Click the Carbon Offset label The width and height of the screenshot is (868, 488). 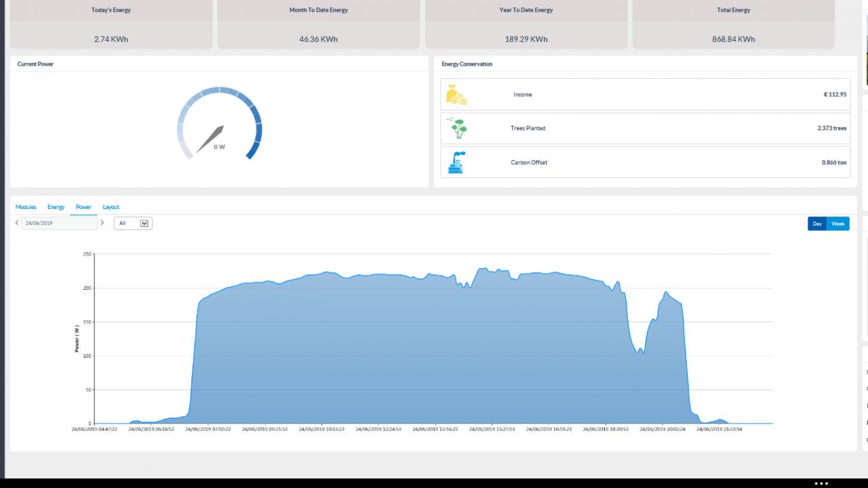pyautogui.click(x=529, y=163)
